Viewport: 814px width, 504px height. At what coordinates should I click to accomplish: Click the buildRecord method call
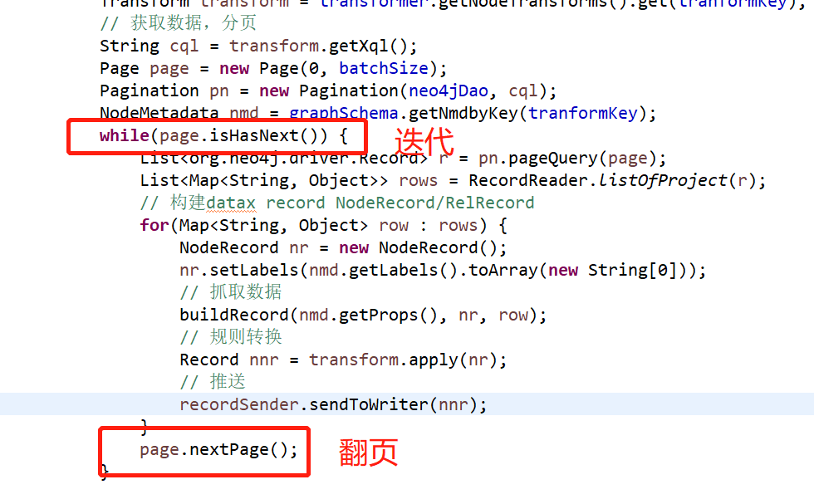pos(233,315)
